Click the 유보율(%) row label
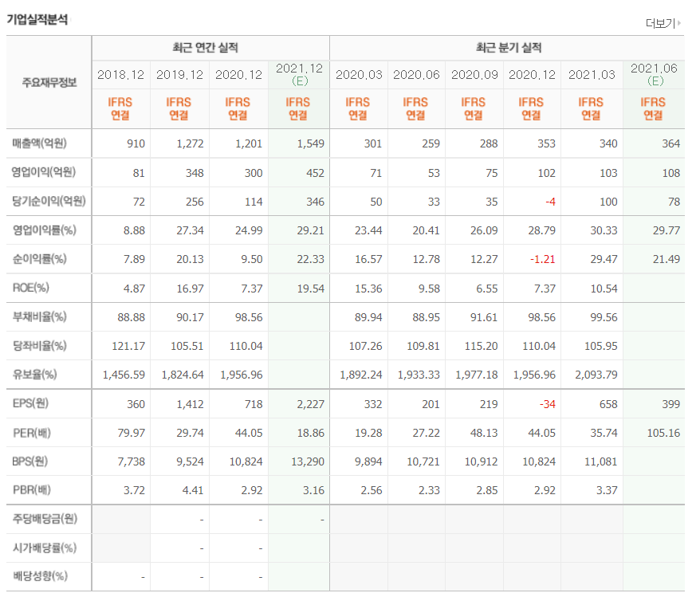 34,375
